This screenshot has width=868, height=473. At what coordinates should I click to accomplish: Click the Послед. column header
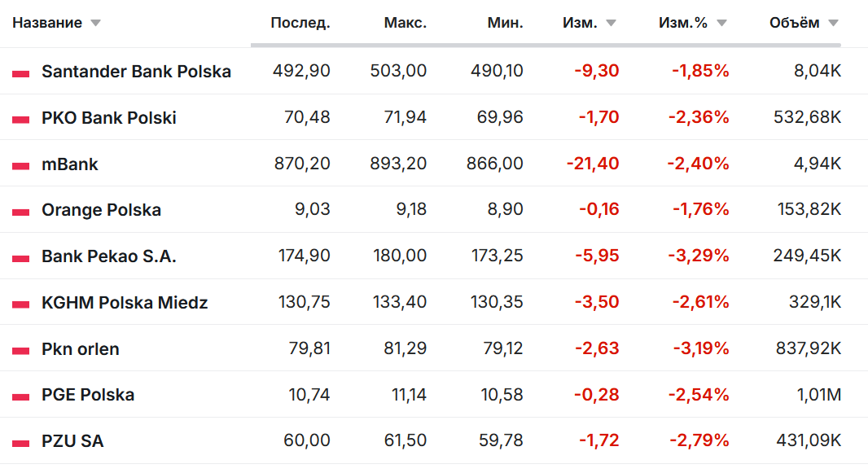300,23
